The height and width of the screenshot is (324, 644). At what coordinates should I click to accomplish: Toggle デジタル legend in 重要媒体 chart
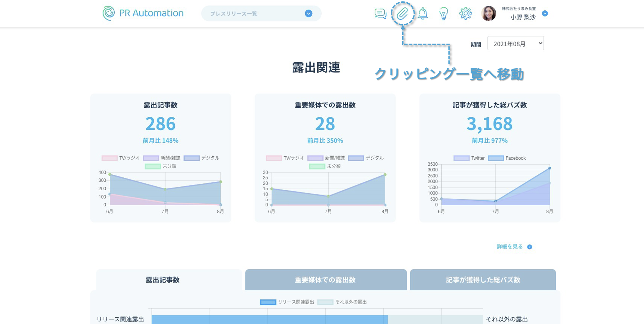coord(366,158)
